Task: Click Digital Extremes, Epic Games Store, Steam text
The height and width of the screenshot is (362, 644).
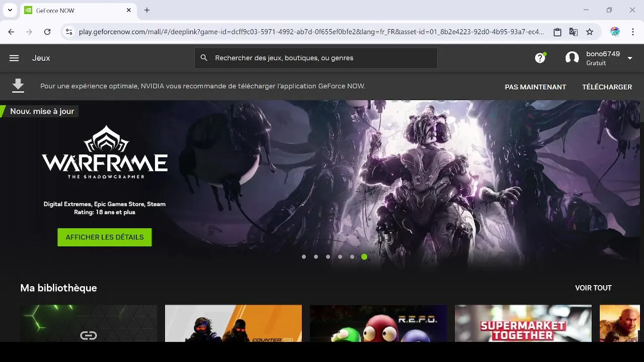Action: [105, 204]
